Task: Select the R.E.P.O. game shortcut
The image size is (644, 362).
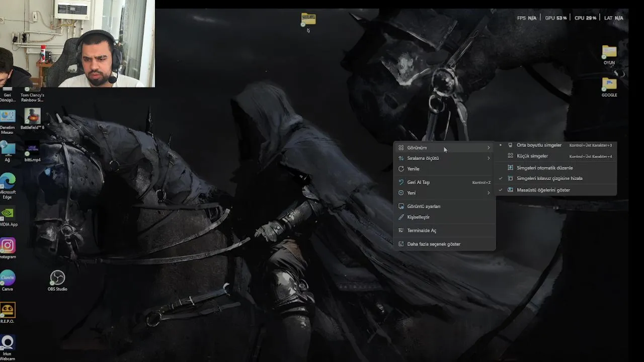Action: pos(8,313)
